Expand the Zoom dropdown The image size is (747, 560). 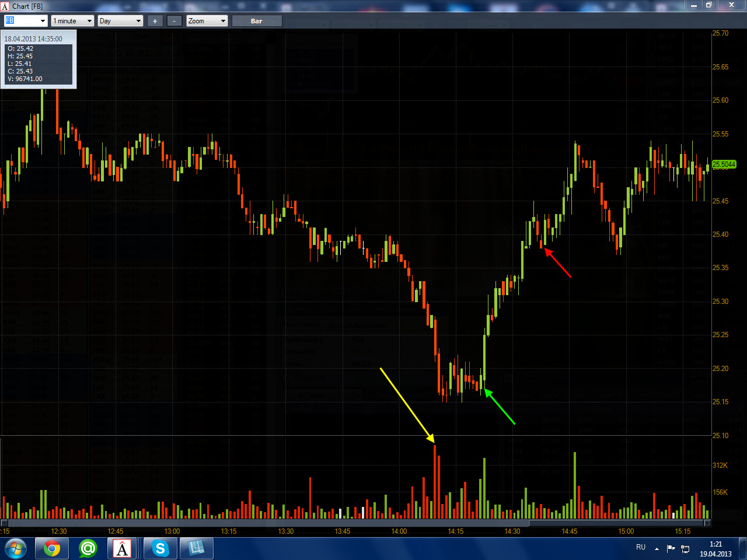[x=207, y=21]
